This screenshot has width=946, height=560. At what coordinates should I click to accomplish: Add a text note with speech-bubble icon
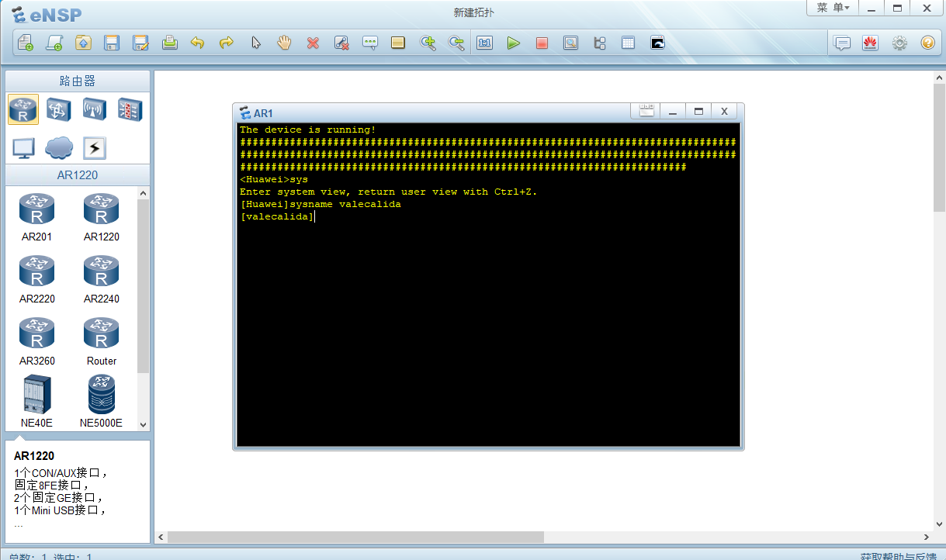click(370, 43)
